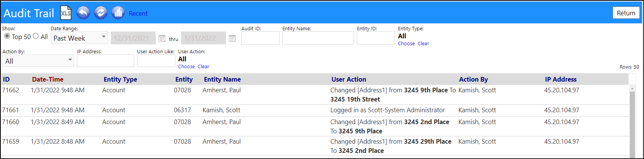Click 'Logged in as Scott-System Administrator' text

click(x=388, y=110)
